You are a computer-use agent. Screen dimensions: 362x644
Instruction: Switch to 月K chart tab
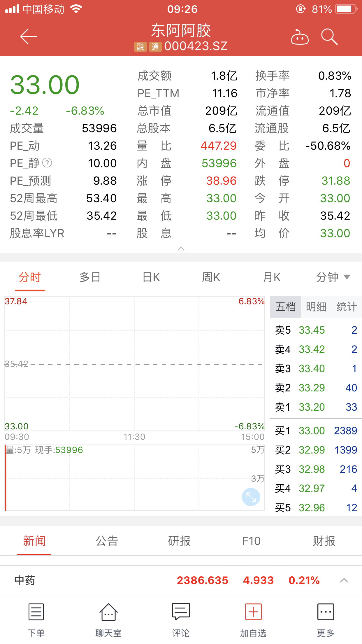point(272,277)
